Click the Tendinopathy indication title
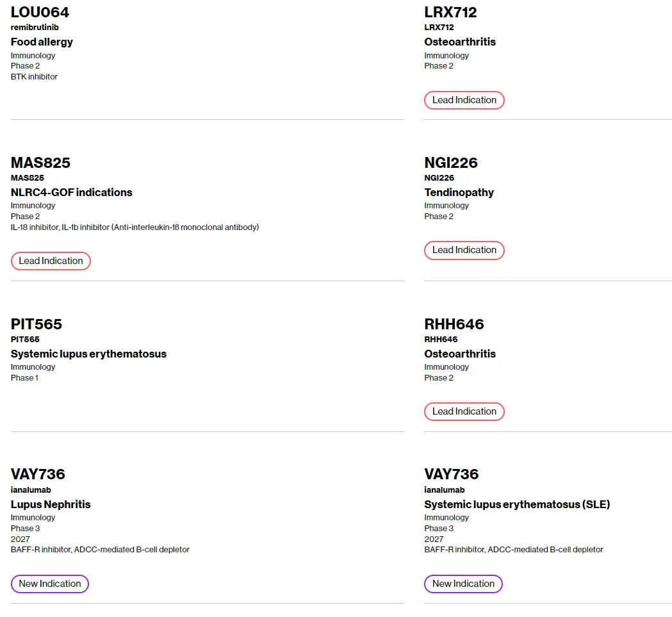 click(459, 192)
